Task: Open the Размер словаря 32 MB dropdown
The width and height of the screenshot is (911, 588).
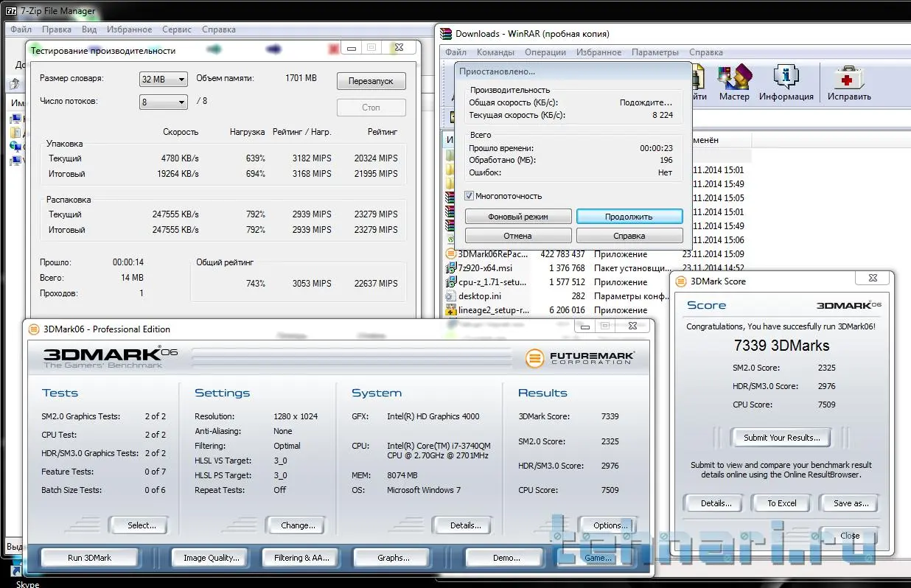Action: point(163,80)
